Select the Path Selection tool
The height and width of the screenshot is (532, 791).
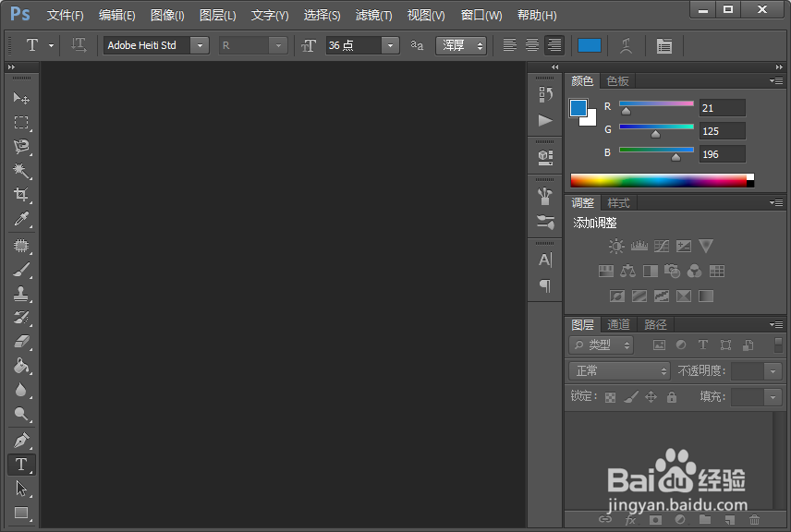click(x=21, y=489)
